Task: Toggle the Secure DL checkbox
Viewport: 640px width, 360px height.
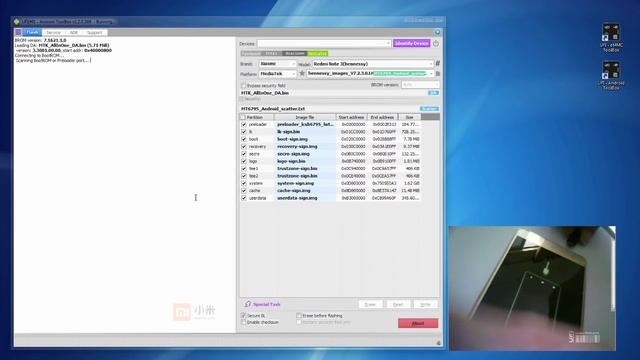Action: point(244,316)
